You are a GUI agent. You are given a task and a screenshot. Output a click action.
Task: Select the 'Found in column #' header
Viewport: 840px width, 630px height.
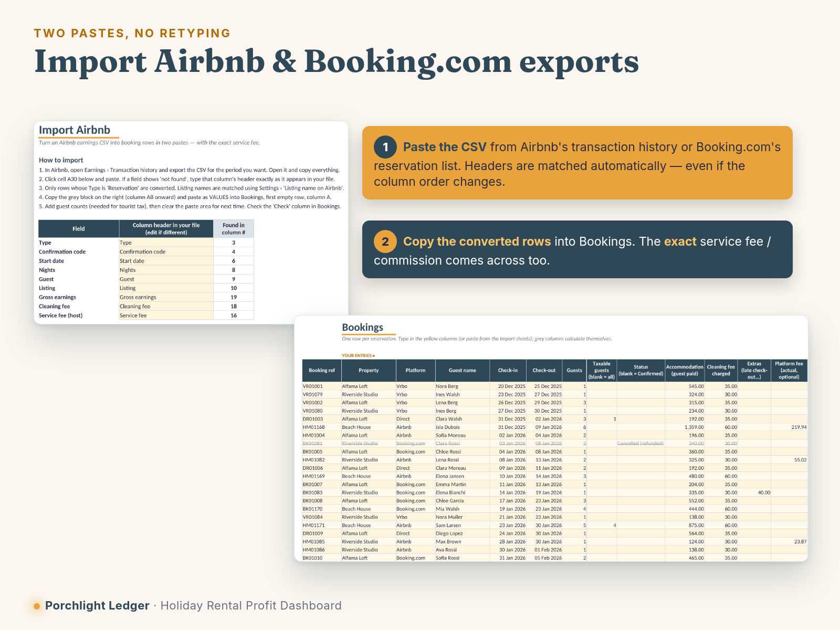click(234, 229)
